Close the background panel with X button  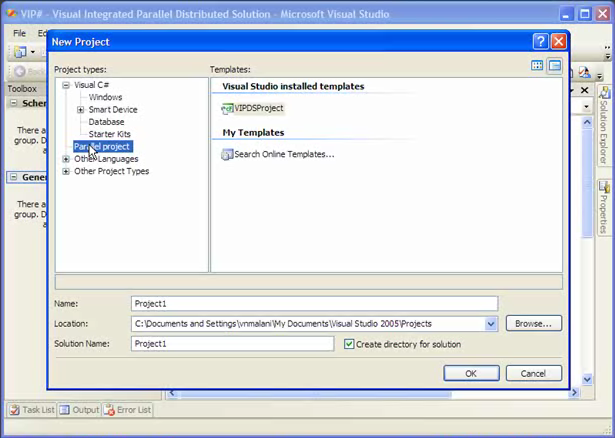584,91
